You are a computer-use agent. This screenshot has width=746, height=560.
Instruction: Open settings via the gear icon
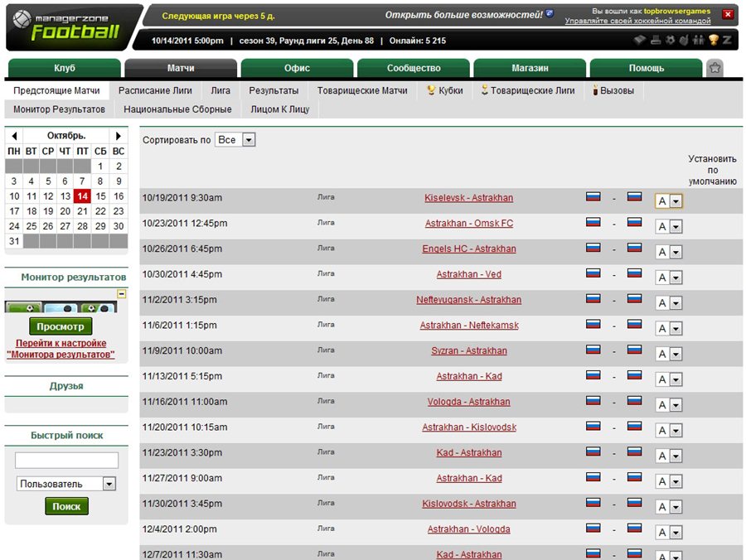tap(669, 40)
